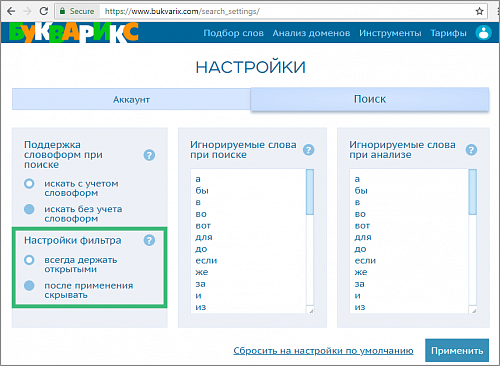Select 'после применения скрывать' radio
The height and width of the screenshot is (366, 500).
pyautogui.click(x=29, y=285)
